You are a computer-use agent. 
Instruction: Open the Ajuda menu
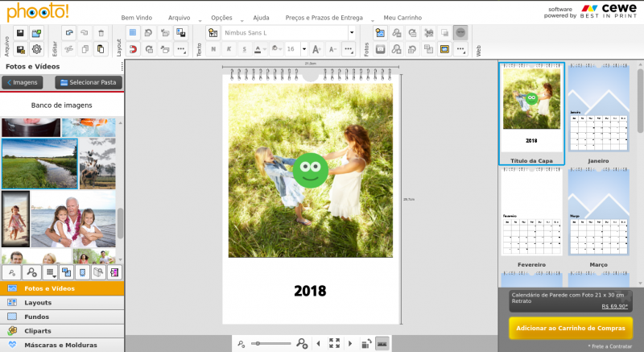click(x=261, y=18)
